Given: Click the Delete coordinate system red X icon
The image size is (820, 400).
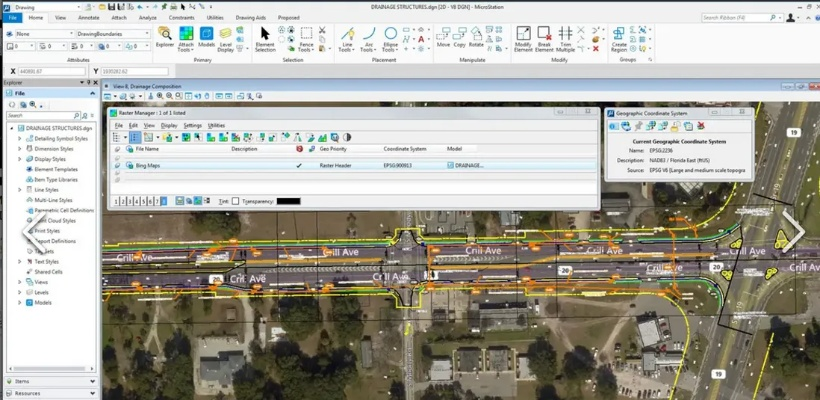Looking at the screenshot, I should tap(701, 126).
